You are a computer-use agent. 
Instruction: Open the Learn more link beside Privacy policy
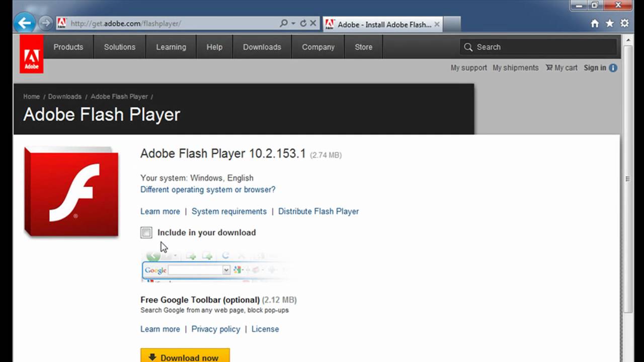(160, 329)
